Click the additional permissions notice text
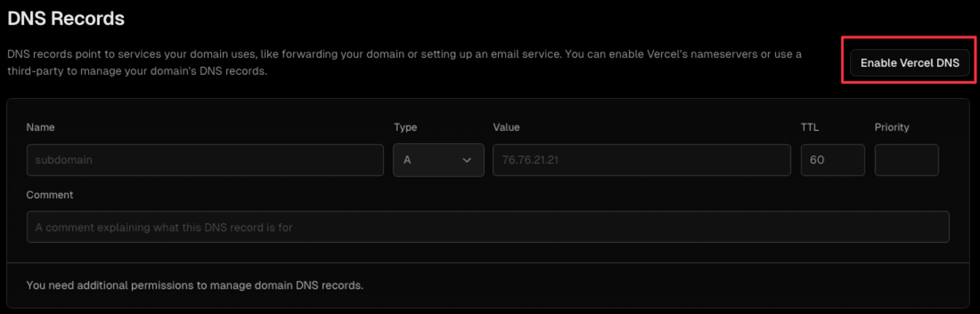The image size is (980, 314). point(195,285)
